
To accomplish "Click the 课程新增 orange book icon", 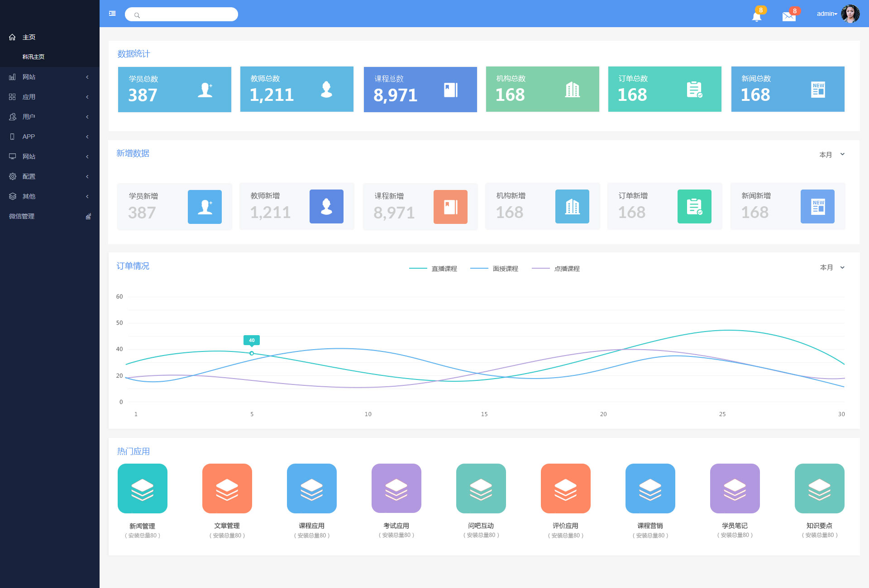I will tap(450, 207).
